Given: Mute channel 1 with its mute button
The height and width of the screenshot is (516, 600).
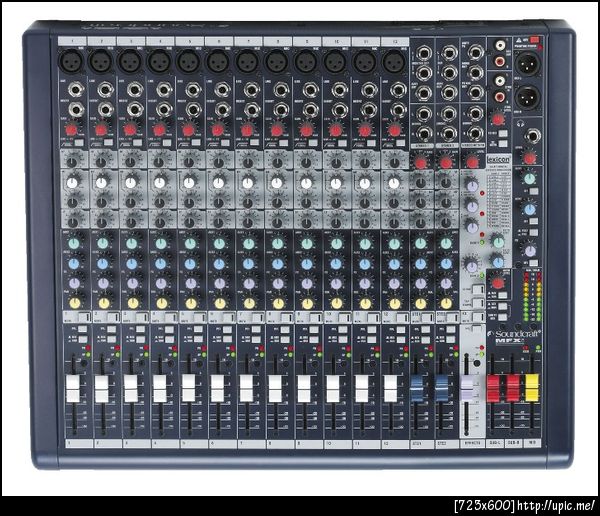Looking at the screenshot, I should [84, 317].
